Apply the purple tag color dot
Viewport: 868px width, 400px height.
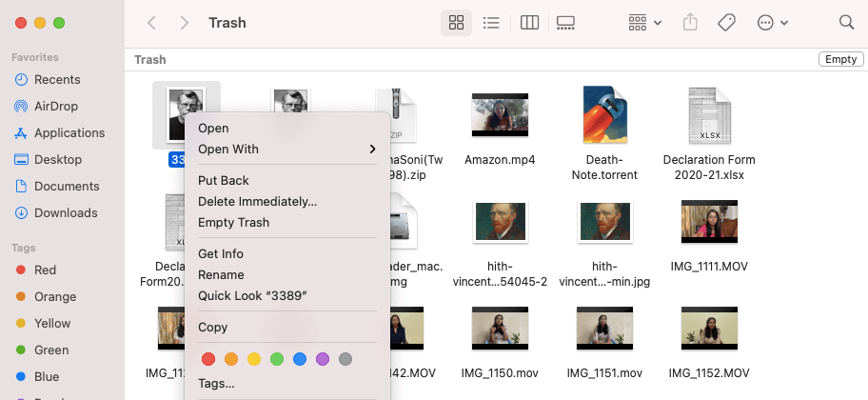coord(323,359)
